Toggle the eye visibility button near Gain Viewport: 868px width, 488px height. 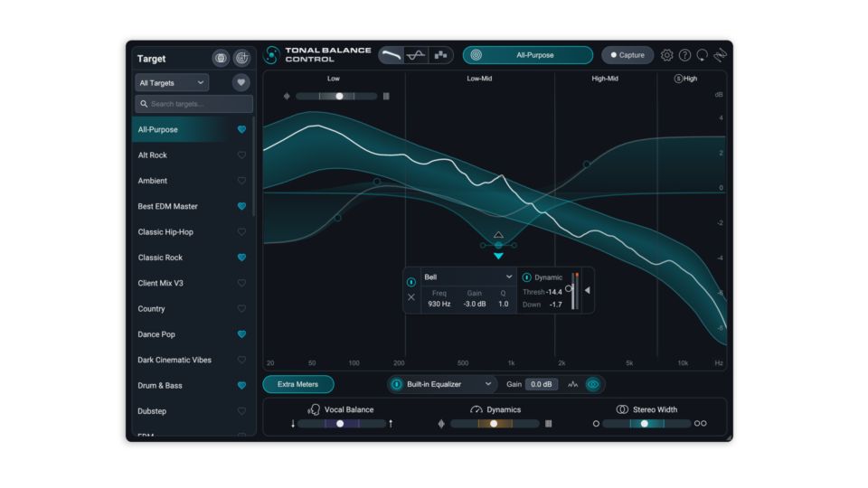click(593, 384)
